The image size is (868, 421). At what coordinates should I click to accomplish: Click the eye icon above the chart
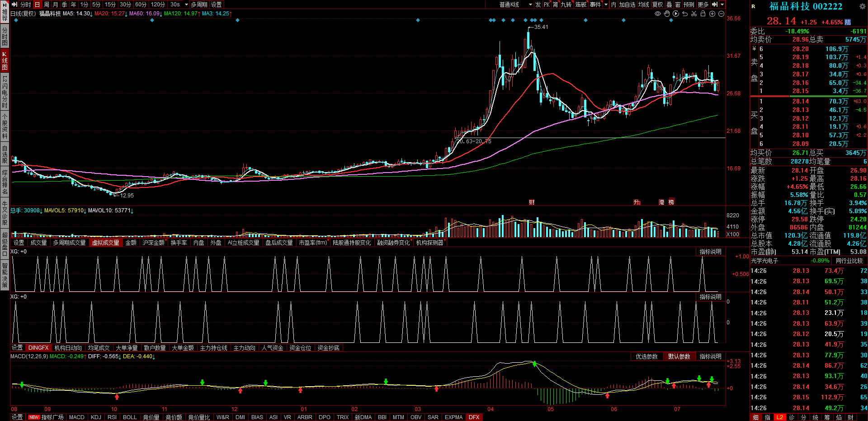658,14
